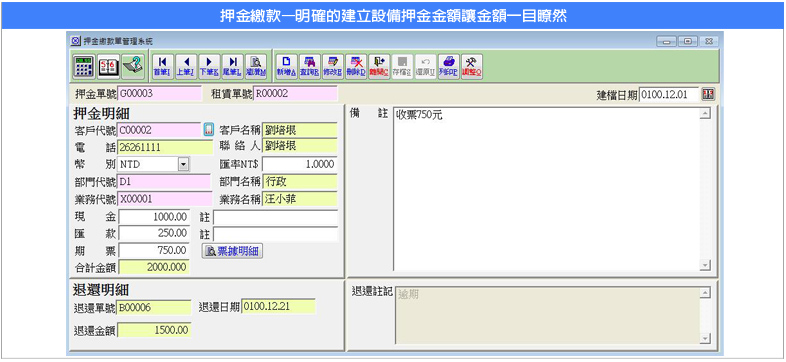Open customer lookup icon beside C00002
786x362 pixels.
[x=209, y=130]
